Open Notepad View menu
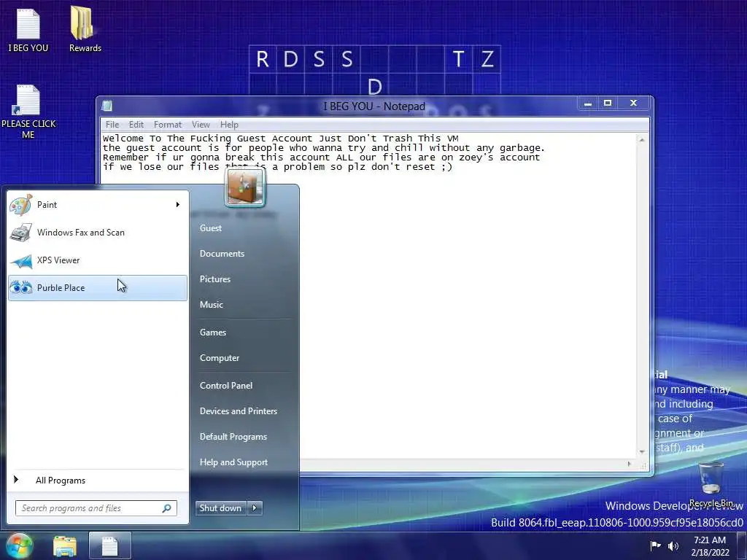The image size is (747, 560). click(201, 124)
